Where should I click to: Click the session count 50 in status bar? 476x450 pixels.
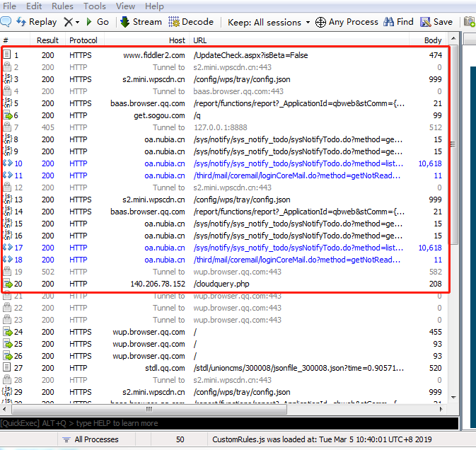tap(180, 439)
